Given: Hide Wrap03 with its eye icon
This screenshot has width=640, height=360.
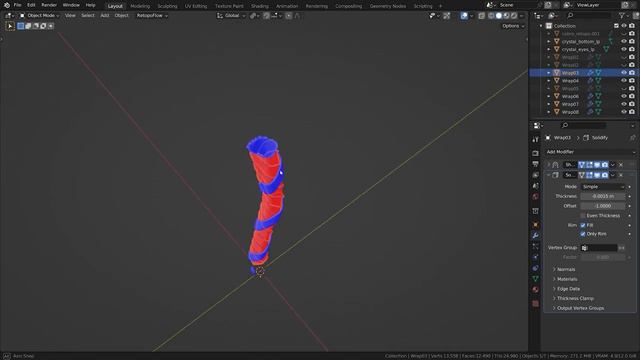Looking at the screenshot, I should coord(624,73).
